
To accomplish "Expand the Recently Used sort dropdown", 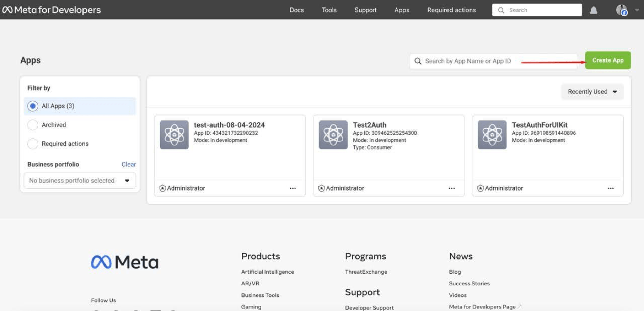I will coord(592,92).
